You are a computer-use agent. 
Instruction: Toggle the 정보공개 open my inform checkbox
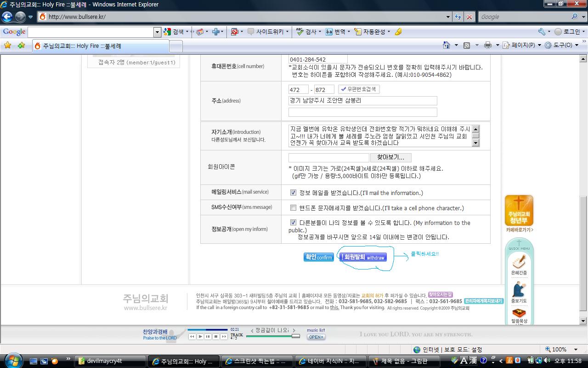point(293,223)
